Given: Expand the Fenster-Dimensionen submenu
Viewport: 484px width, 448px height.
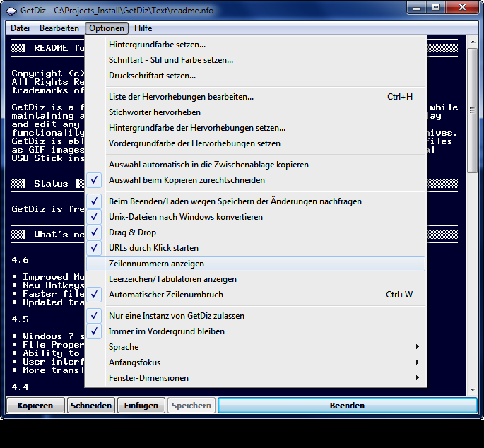Looking at the screenshot, I should click(x=256, y=378).
